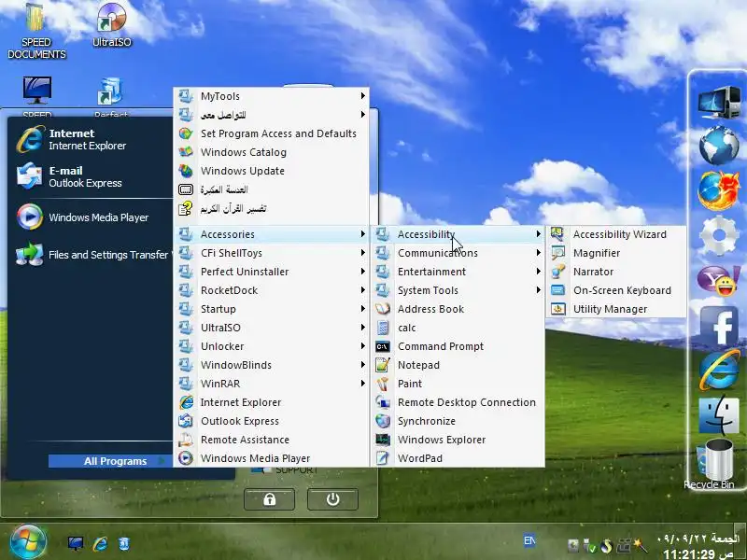Open Address Book
Image resolution: width=747 pixels, height=560 pixels.
(x=458, y=309)
